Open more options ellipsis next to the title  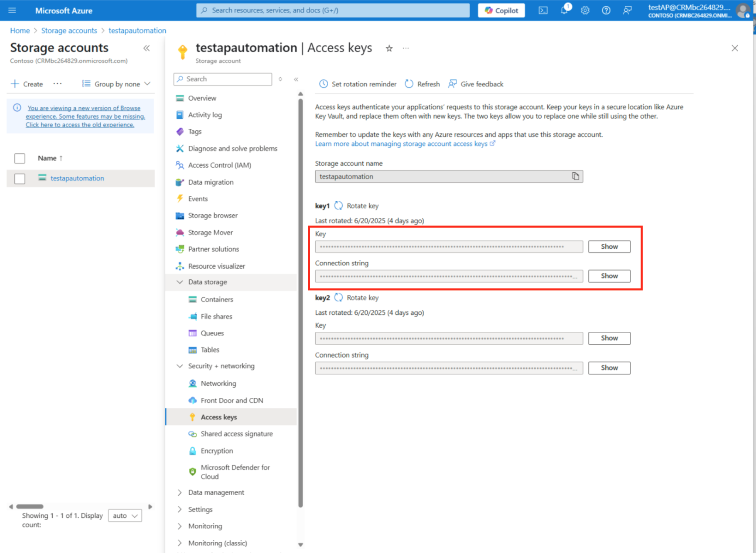tap(406, 49)
